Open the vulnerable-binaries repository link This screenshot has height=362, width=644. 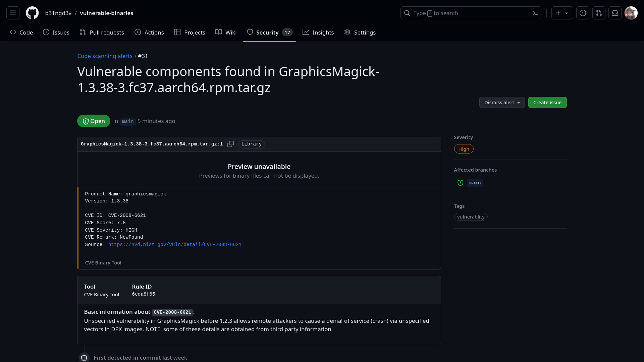pos(106,13)
